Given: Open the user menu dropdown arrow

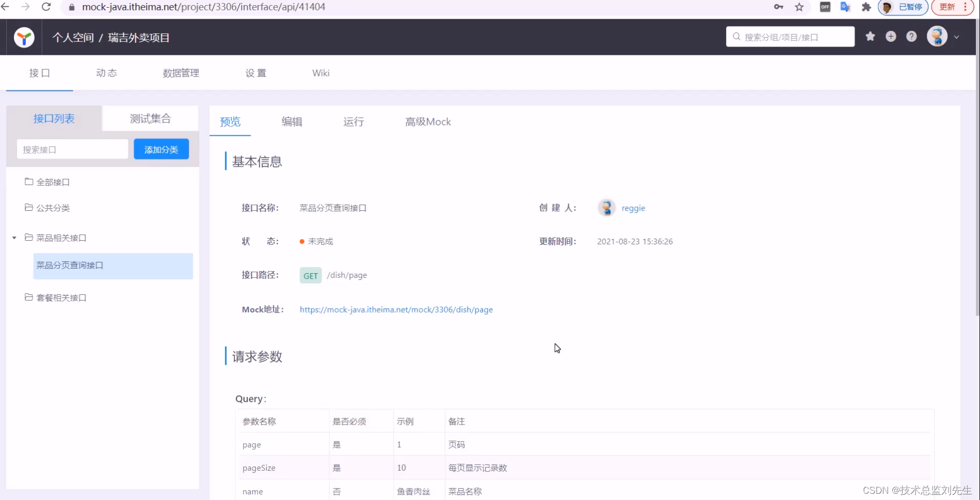Looking at the screenshot, I should pyautogui.click(x=956, y=37).
